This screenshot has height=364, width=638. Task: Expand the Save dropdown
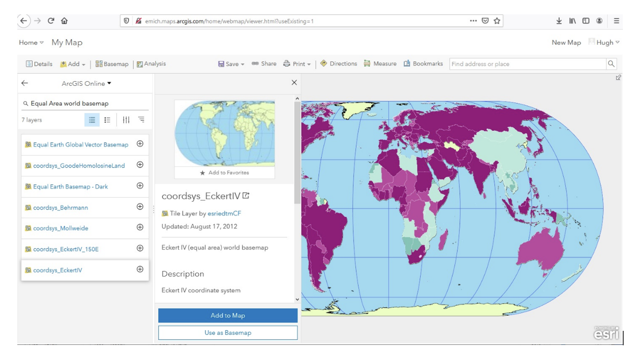point(231,64)
